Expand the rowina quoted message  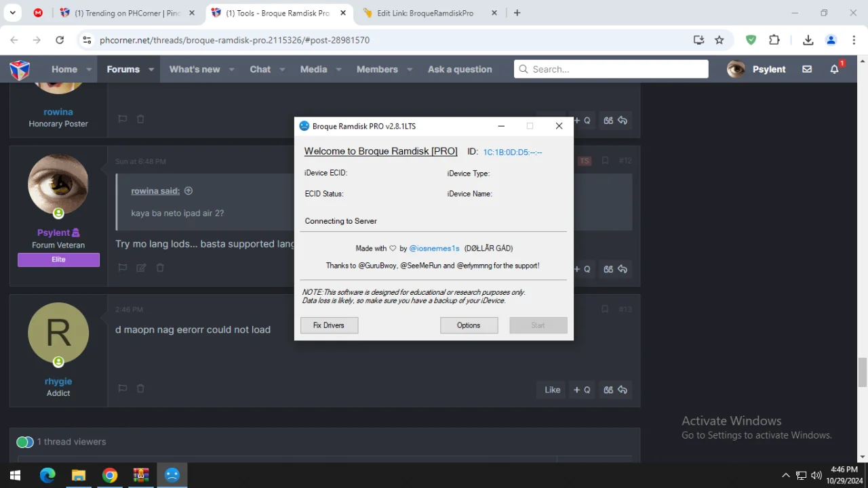(189, 191)
